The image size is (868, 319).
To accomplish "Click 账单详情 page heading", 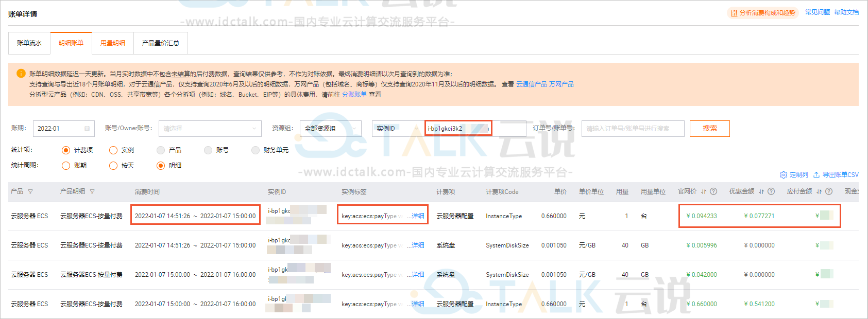I will click(23, 14).
